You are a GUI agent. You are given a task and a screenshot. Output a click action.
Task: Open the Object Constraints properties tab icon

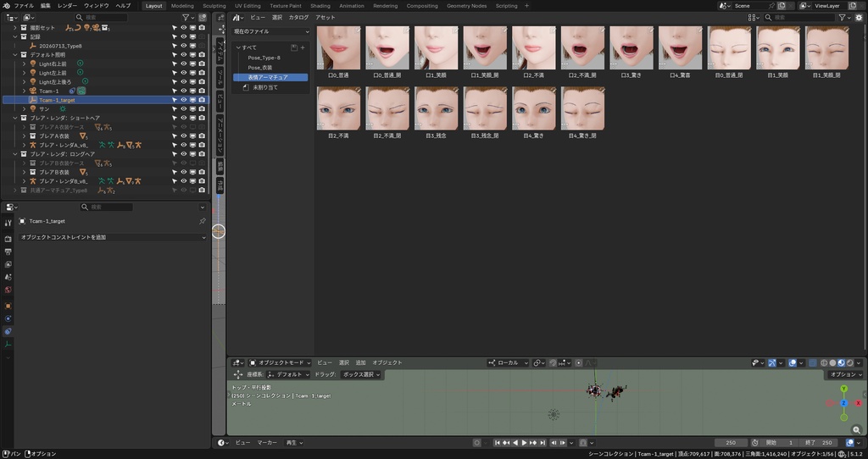tap(8, 331)
